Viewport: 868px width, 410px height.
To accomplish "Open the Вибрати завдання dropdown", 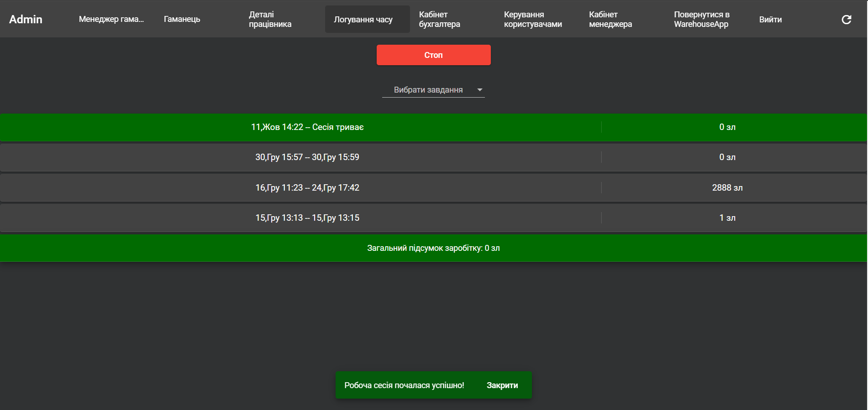I will click(433, 90).
